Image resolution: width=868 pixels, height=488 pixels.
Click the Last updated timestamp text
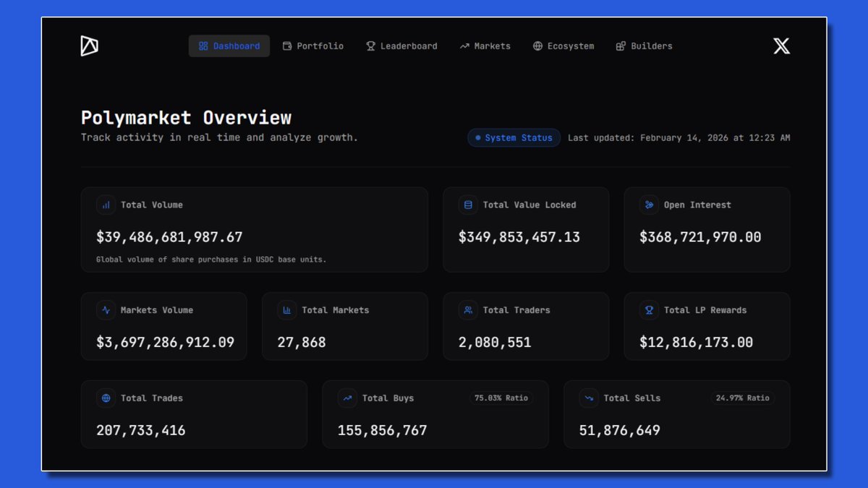(678, 137)
